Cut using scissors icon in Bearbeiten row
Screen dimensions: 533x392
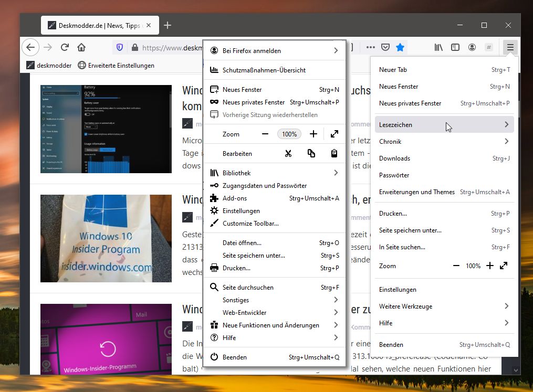tap(288, 154)
